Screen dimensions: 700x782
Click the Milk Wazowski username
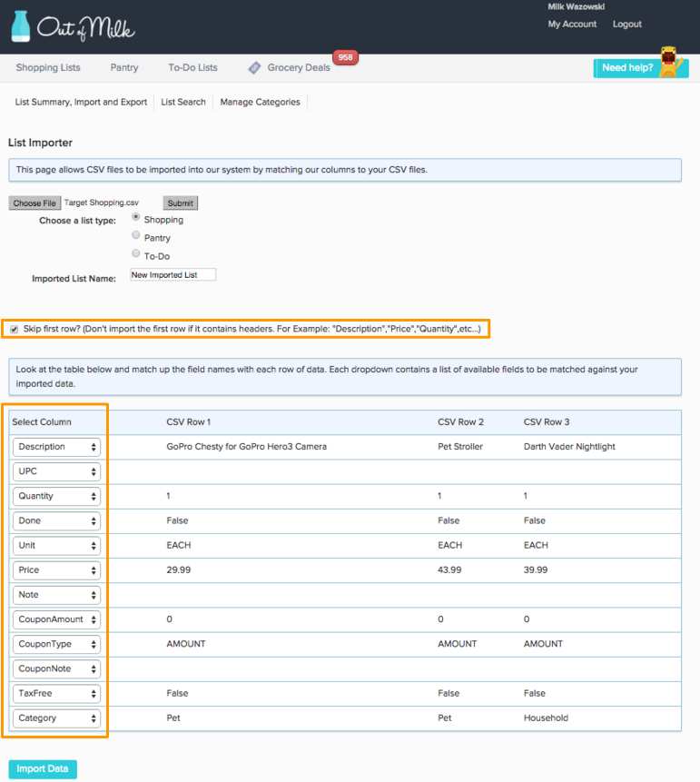click(576, 6)
